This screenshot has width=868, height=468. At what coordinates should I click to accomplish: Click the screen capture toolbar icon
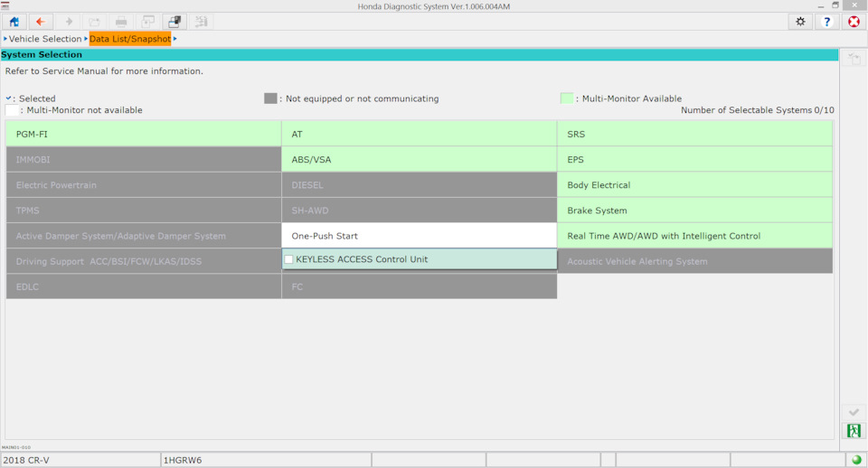147,22
